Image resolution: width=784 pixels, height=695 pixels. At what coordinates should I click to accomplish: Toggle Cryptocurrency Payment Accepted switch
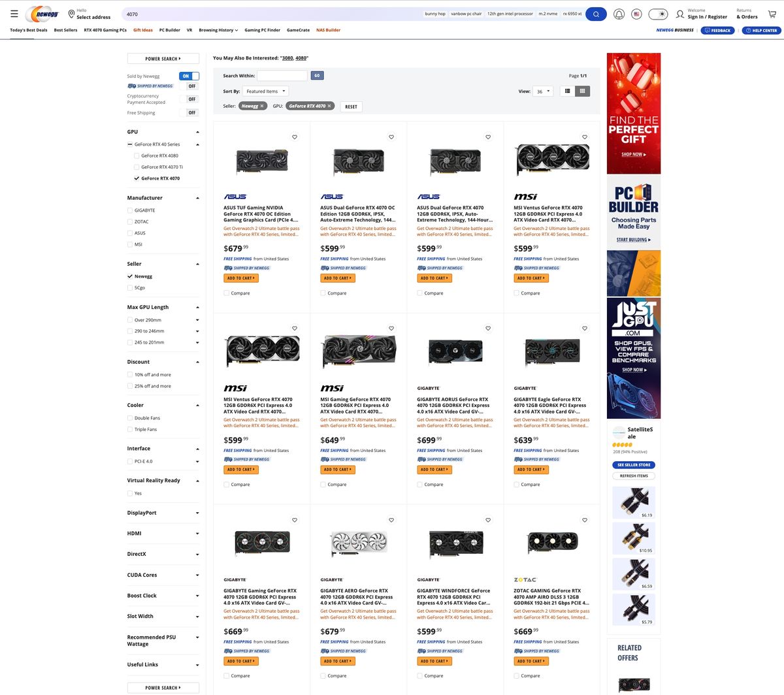point(189,99)
